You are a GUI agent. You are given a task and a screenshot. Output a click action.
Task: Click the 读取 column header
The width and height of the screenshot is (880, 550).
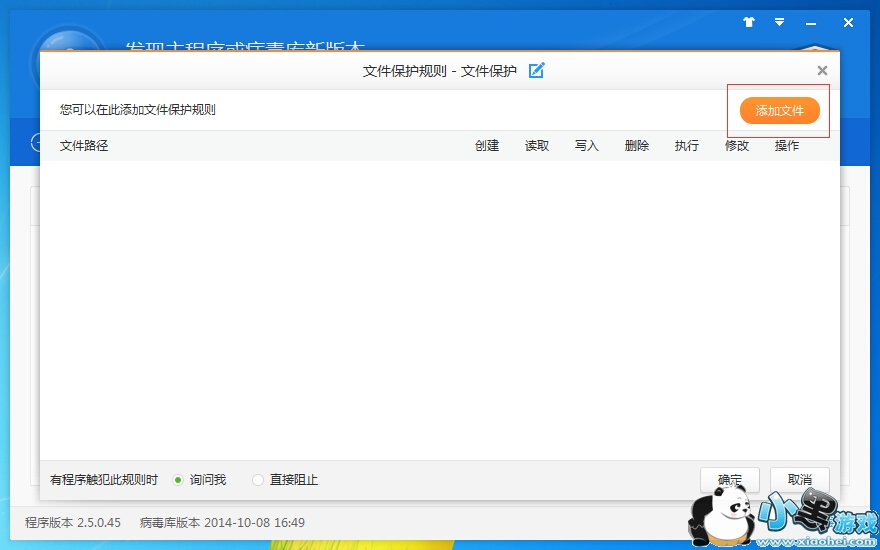coord(537,146)
